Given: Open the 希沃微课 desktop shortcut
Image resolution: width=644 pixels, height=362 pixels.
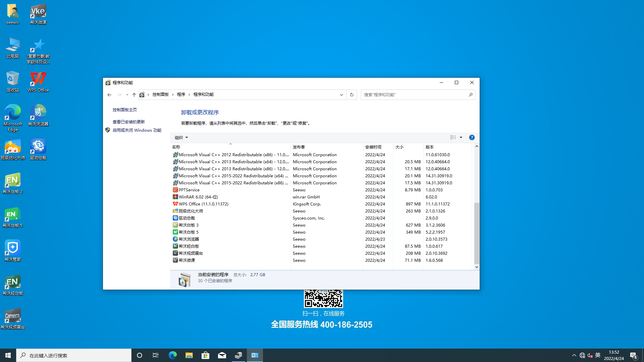Looking at the screenshot, I should [38, 14].
